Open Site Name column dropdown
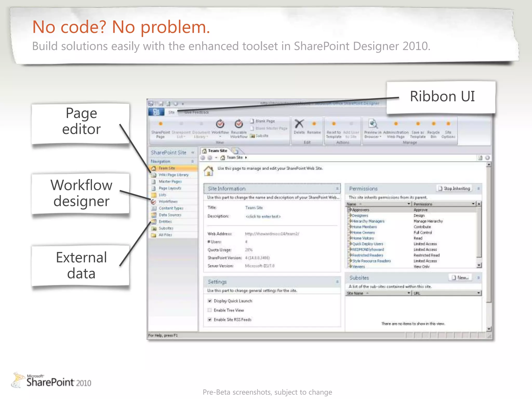Screen dimensions: 532x399 coord(409,293)
